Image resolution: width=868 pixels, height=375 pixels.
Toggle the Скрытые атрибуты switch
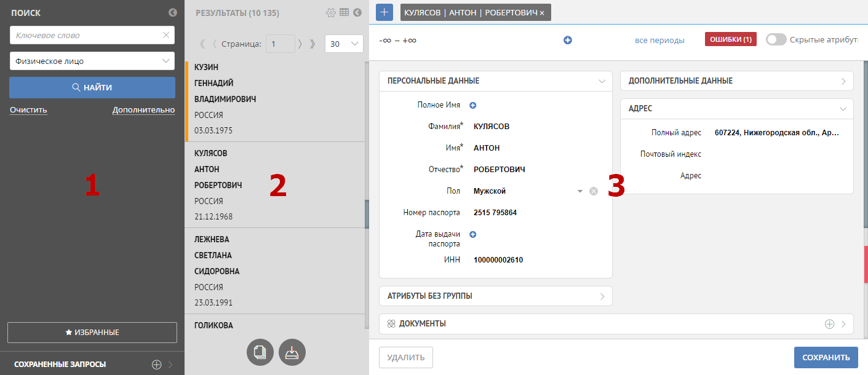(776, 39)
